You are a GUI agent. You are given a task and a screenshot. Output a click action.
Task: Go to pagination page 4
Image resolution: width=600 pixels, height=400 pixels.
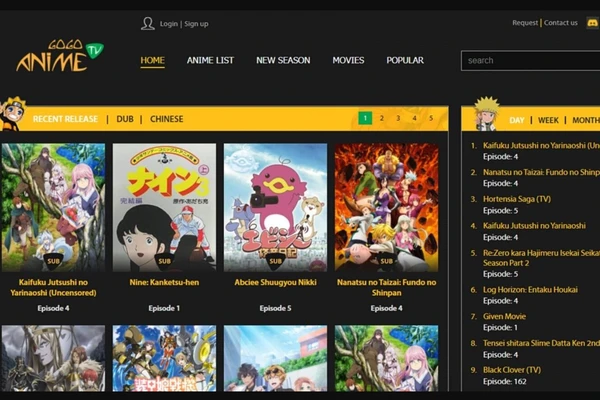414,118
